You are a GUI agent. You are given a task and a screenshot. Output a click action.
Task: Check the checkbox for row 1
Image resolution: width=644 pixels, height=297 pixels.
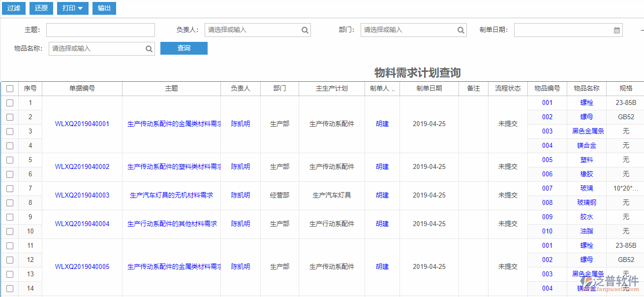10,102
